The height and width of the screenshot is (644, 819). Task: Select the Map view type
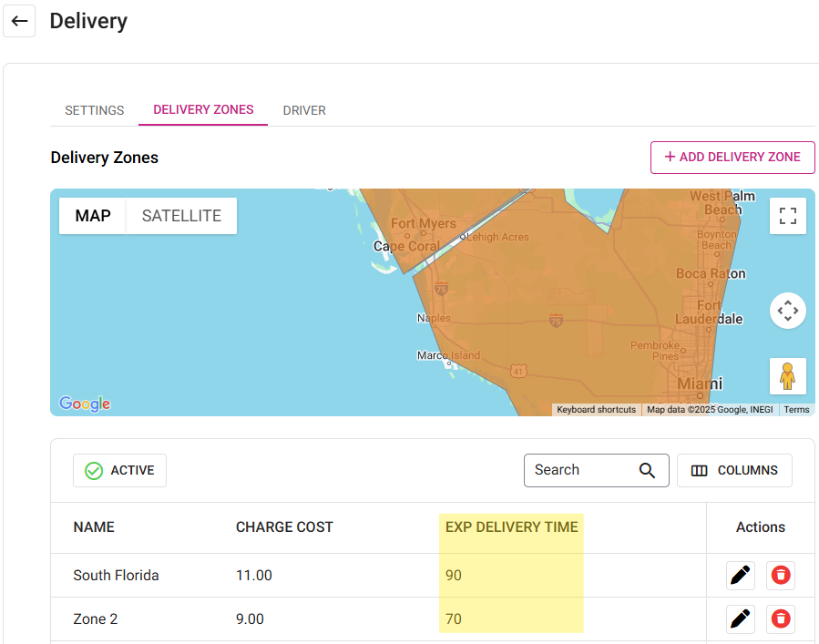[93, 216]
